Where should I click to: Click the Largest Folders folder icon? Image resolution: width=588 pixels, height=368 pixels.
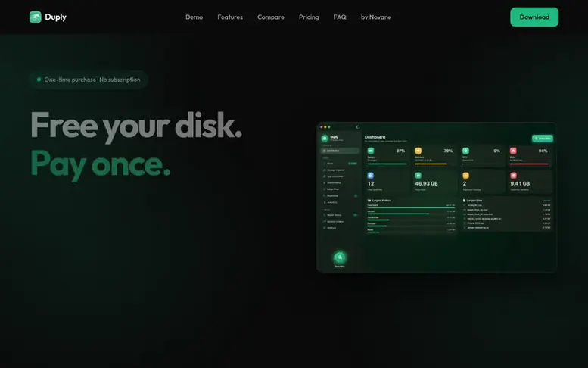pos(369,201)
